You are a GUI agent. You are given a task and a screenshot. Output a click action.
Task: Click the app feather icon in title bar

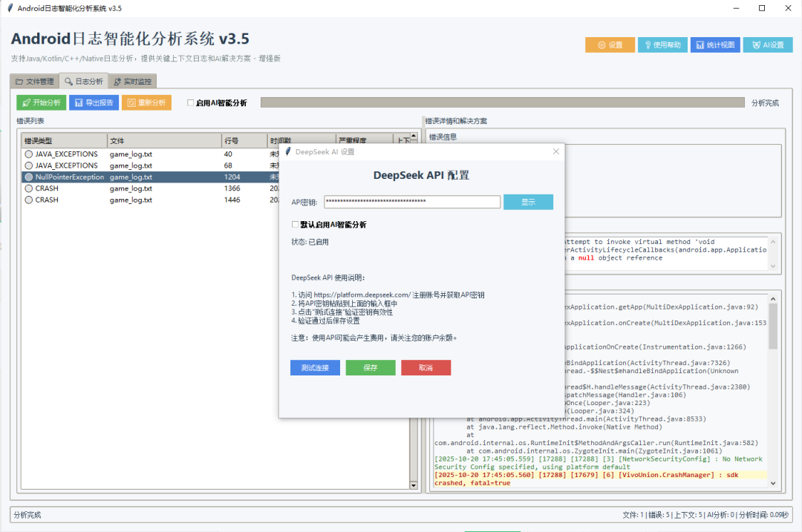10,8
